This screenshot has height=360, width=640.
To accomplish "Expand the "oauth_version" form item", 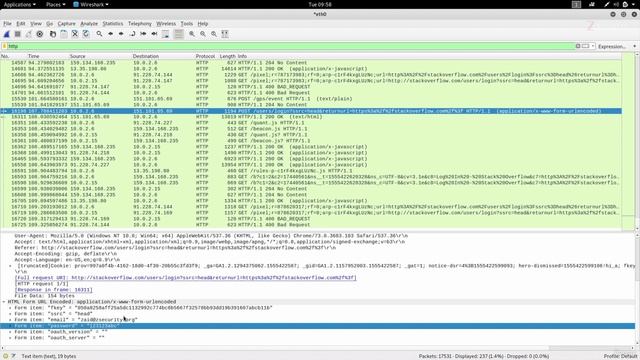I will [x=10, y=332].
